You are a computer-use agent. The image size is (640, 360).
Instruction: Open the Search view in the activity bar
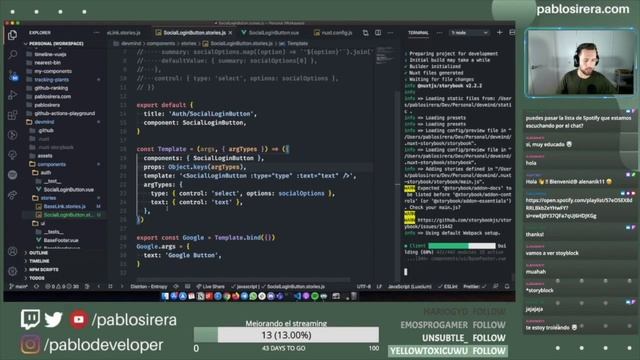tap(13, 54)
